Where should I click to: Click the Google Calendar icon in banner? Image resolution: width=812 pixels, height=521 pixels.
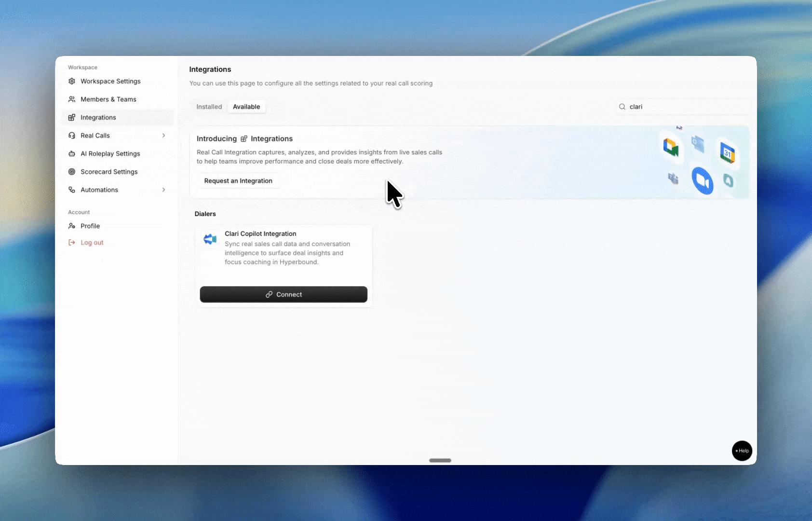click(x=727, y=153)
